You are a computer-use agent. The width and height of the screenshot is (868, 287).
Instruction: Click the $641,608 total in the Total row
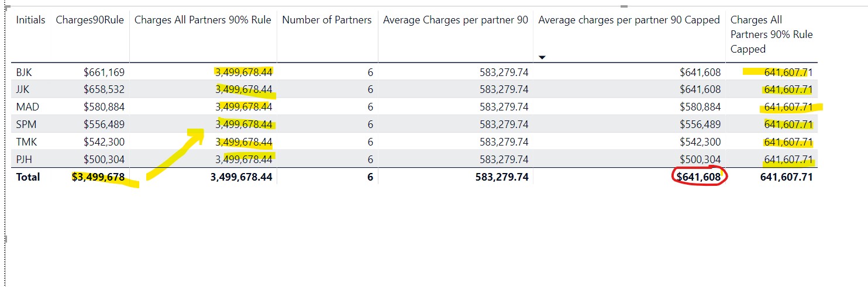coord(699,177)
